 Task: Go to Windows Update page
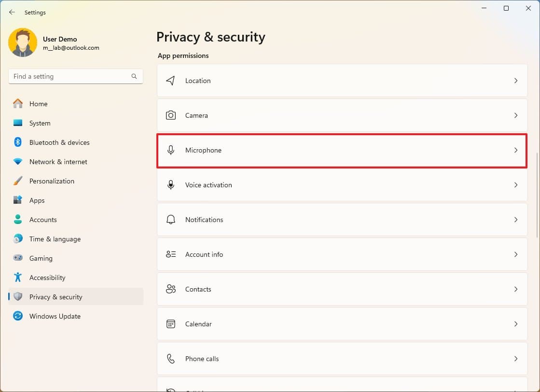[55, 316]
